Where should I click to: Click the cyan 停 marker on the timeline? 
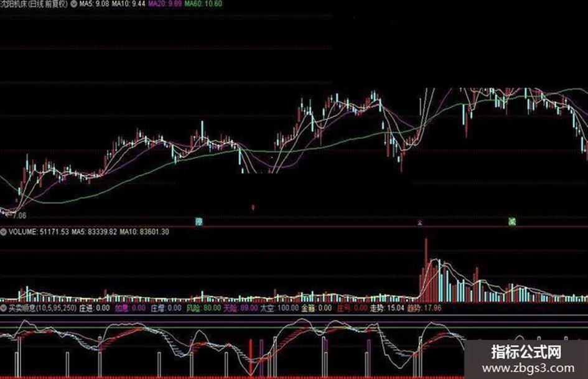(199, 222)
